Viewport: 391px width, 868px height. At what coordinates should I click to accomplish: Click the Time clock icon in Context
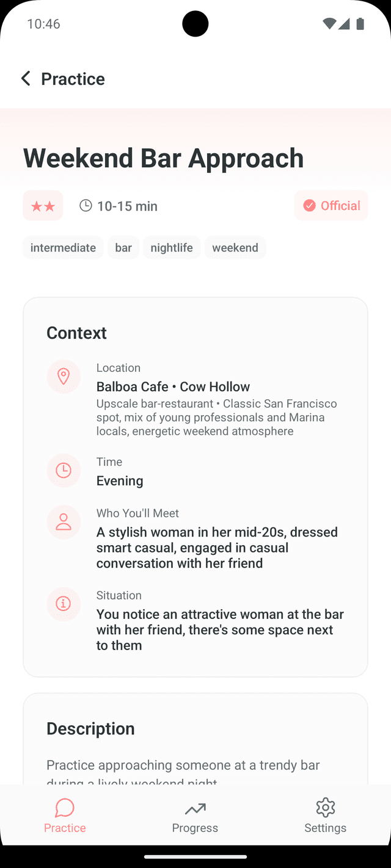pos(64,471)
